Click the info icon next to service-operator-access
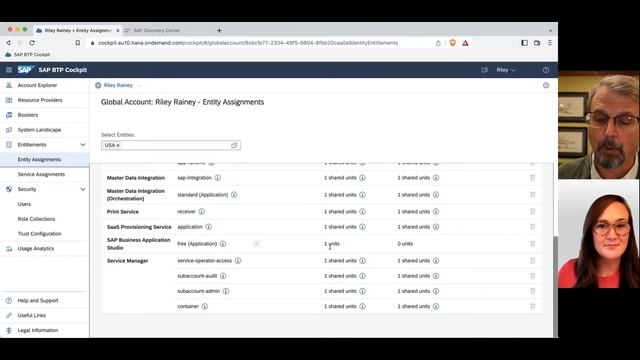This screenshot has height=360, width=640. 238,261
